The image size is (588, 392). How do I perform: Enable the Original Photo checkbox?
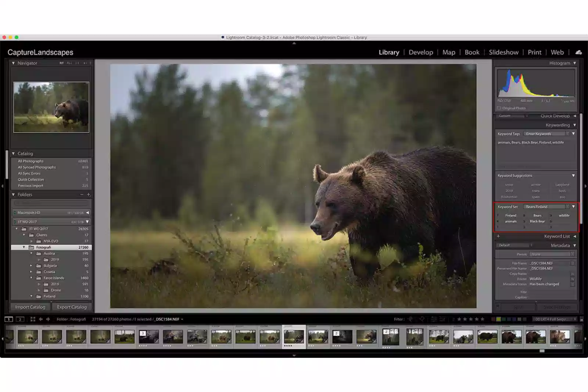tap(499, 108)
